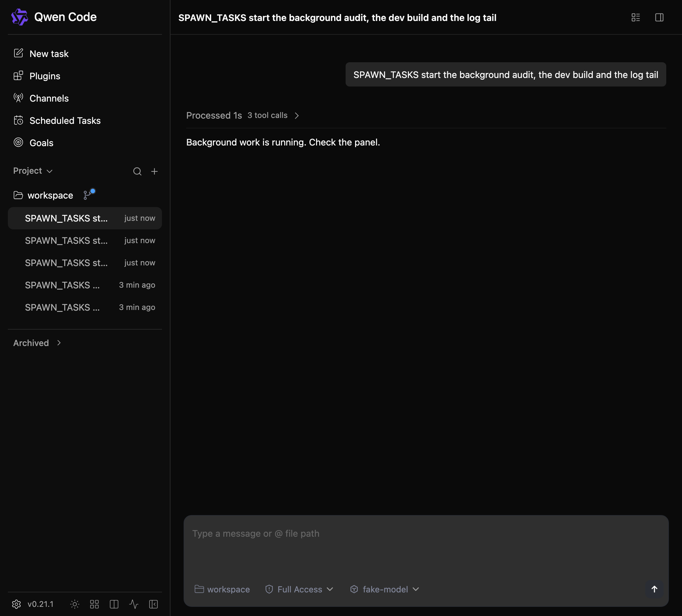Click the split layout icon in the bottom bar
The width and height of the screenshot is (682, 616).
114,604
